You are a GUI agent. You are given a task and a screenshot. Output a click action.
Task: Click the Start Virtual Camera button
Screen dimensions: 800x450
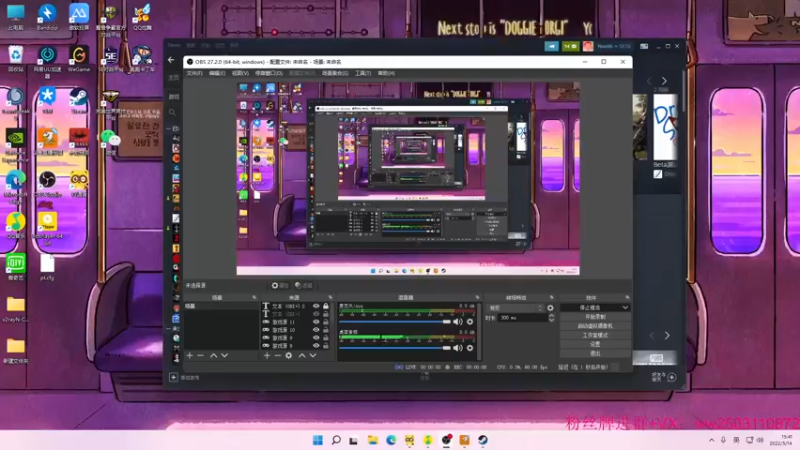[595, 326]
